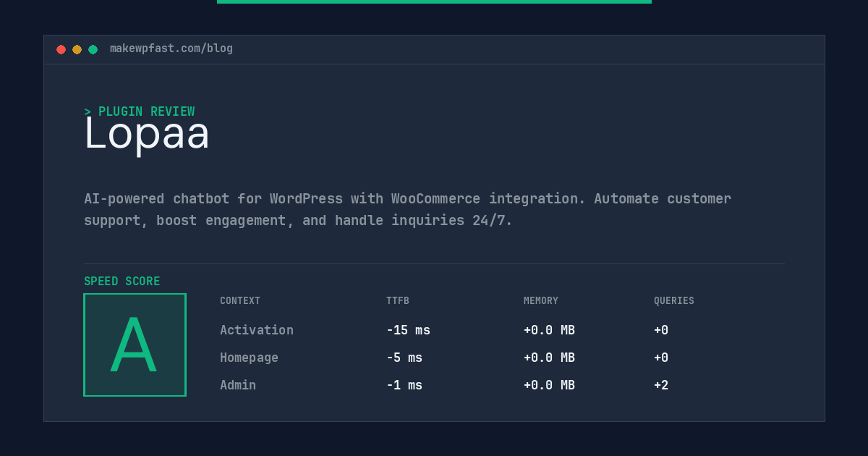Click the TTFB column header
This screenshot has width=868, height=456.
(x=398, y=301)
